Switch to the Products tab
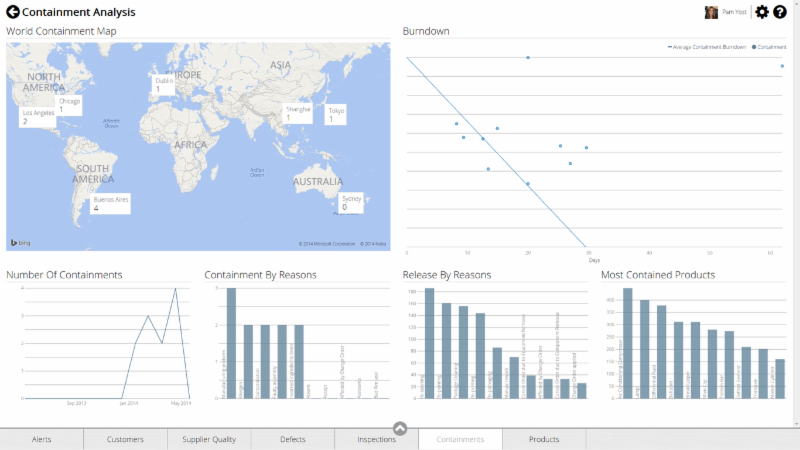Image resolution: width=800 pixels, height=450 pixels. point(544,439)
